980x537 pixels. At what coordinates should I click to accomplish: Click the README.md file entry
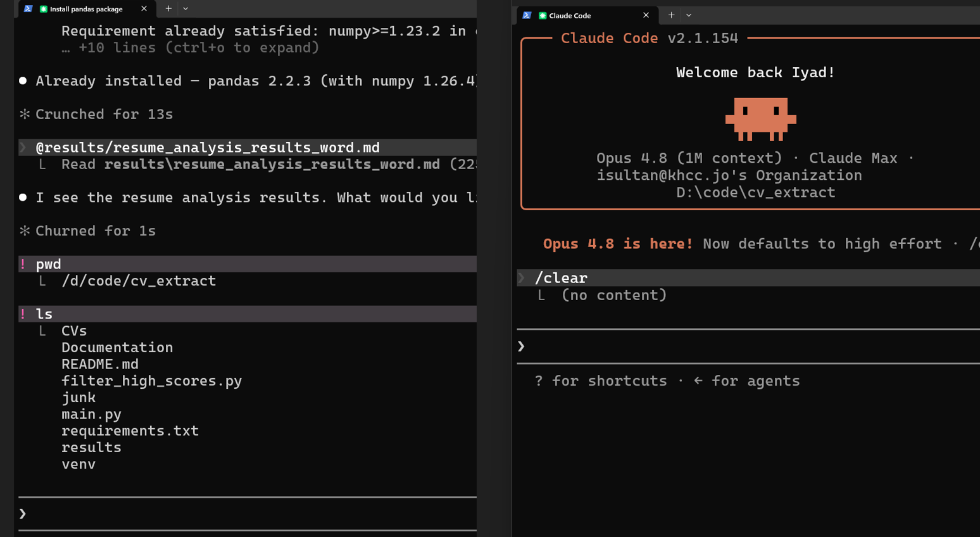100,364
